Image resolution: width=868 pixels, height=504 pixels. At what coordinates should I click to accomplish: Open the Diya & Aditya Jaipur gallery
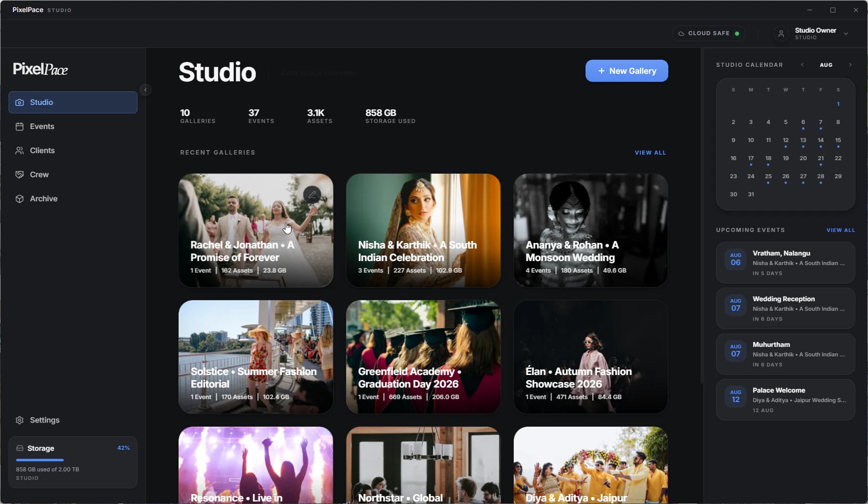591,465
